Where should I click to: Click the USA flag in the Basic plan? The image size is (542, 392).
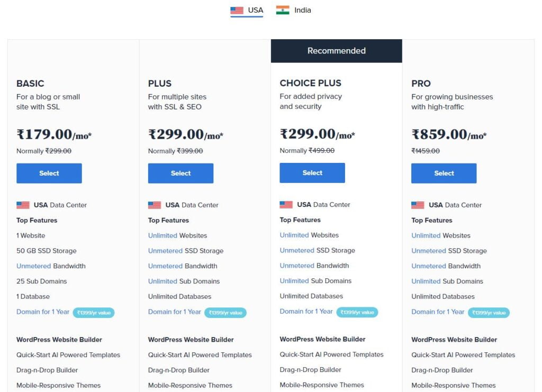(23, 205)
